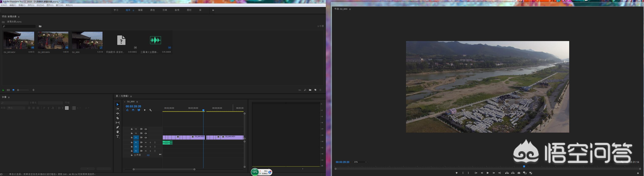This screenshot has height=176, width=644.
Task: Click the Export Frame camera icon
Action: pyautogui.click(x=519, y=173)
